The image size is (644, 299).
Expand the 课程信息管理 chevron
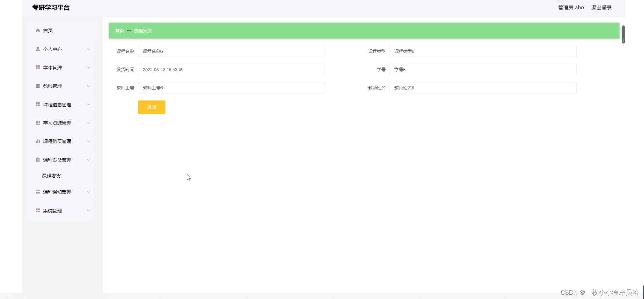pyautogui.click(x=88, y=104)
